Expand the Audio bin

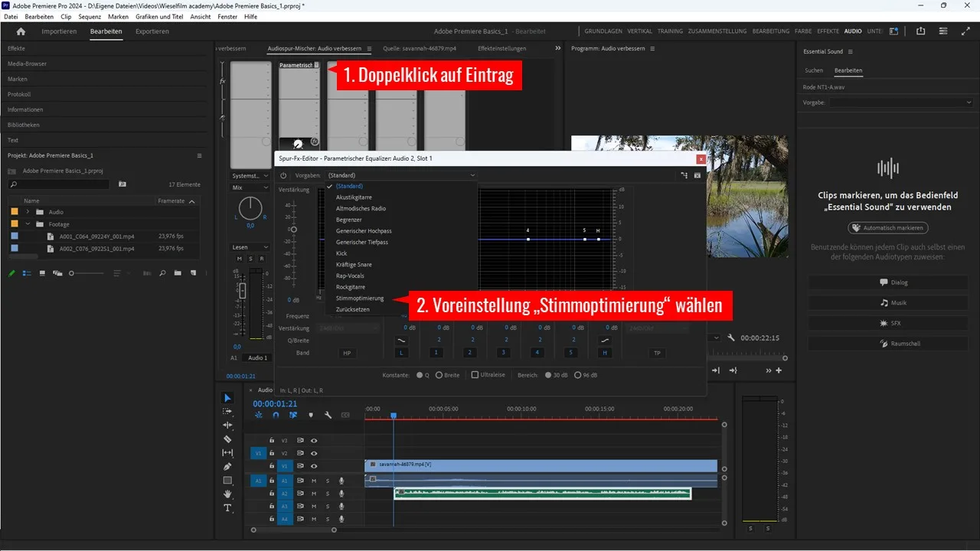28,212
